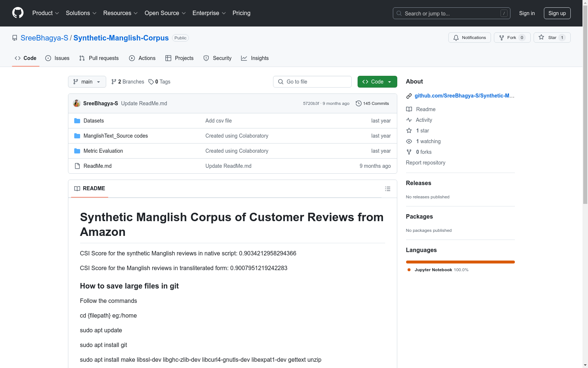Click the star icon beside 1 star
Screen dimensions: 588x368
(x=409, y=131)
